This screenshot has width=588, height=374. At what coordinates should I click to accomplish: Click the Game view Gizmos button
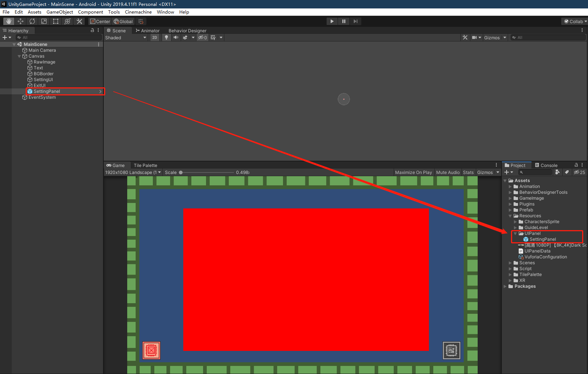pyautogui.click(x=485, y=172)
